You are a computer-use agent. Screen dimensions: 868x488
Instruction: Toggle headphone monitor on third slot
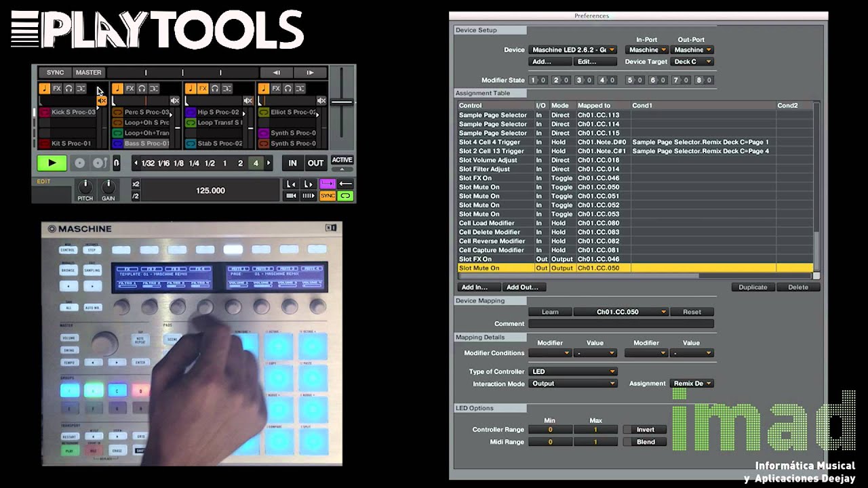tap(215, 88)
